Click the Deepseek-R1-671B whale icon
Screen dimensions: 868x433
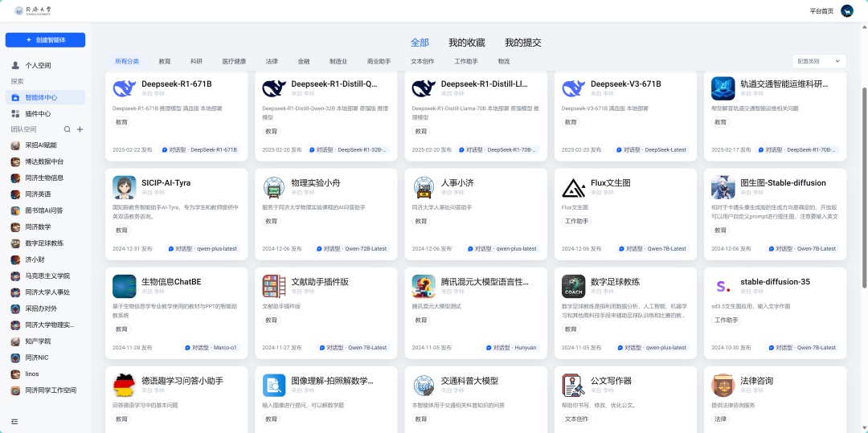(x=124, y=88)
